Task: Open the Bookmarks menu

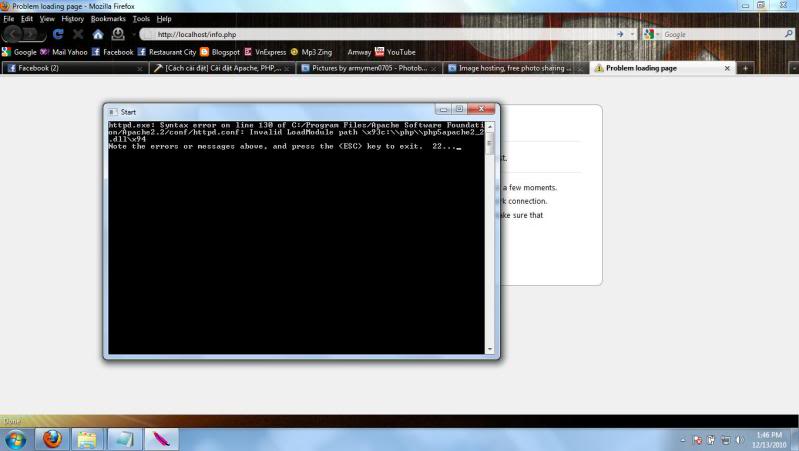Action: tap(108, 19)
